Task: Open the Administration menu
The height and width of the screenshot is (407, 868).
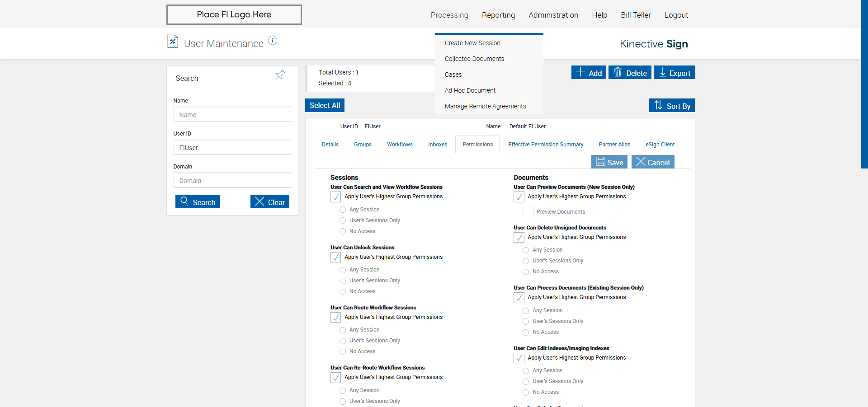Action: [x=553, y=15]
